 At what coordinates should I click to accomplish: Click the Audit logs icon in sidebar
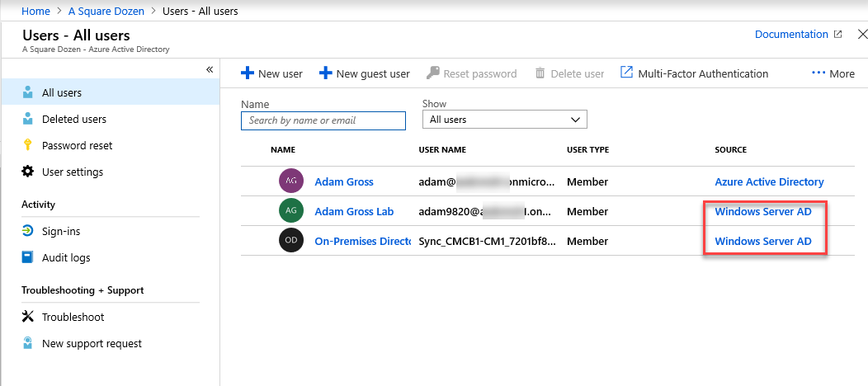[28, 257]
